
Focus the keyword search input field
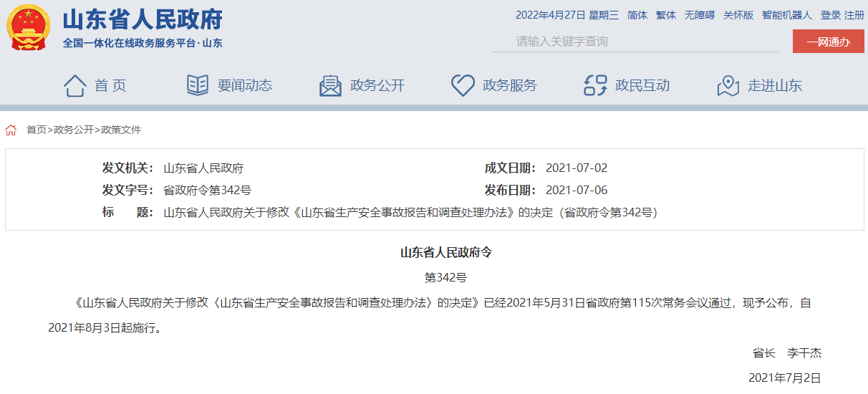[634, 42]
